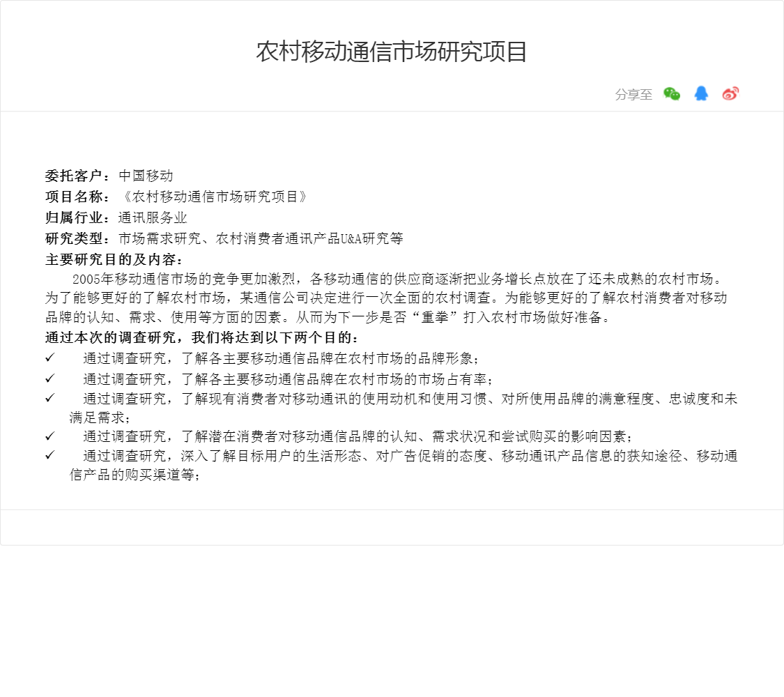784x697 pixels.
Task: Click the continuation line 满足需求；
Action: click(100, 418)
